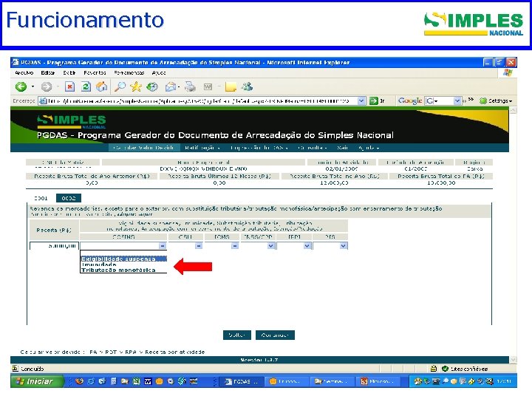Click the yellow note toolbar icon
The image size is (532, 399).
pyautogui.click(x=231, y=87)
